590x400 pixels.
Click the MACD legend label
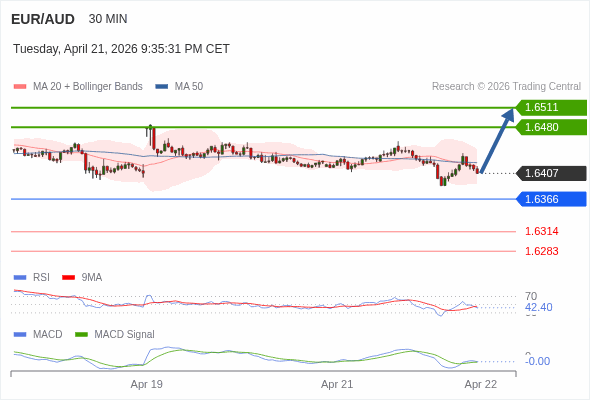(48, 335)
